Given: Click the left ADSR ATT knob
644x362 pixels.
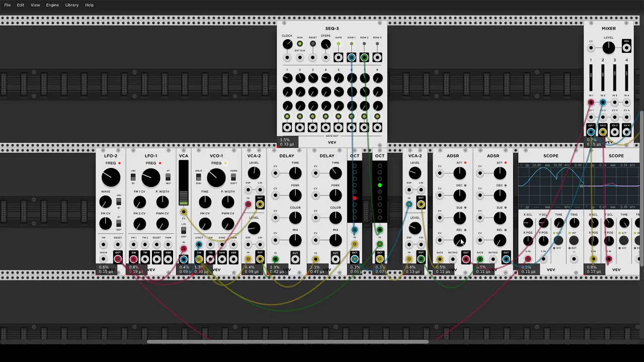Looking at the screenshot, I should point(459,173).
